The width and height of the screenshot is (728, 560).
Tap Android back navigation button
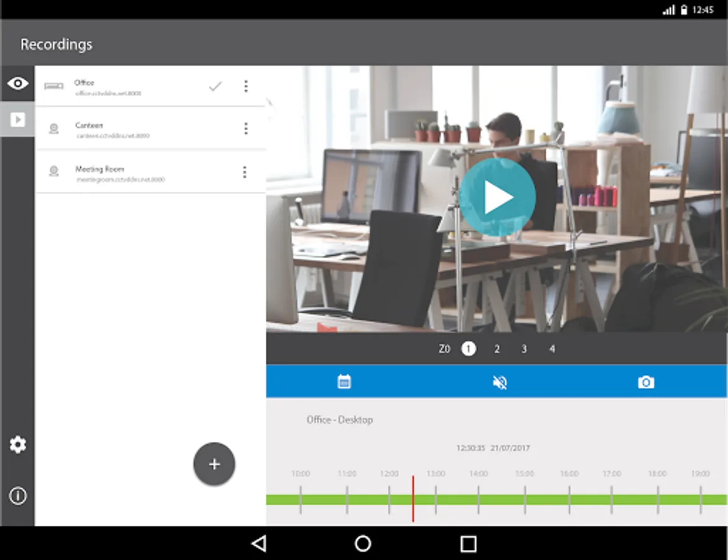click(259, 544)
